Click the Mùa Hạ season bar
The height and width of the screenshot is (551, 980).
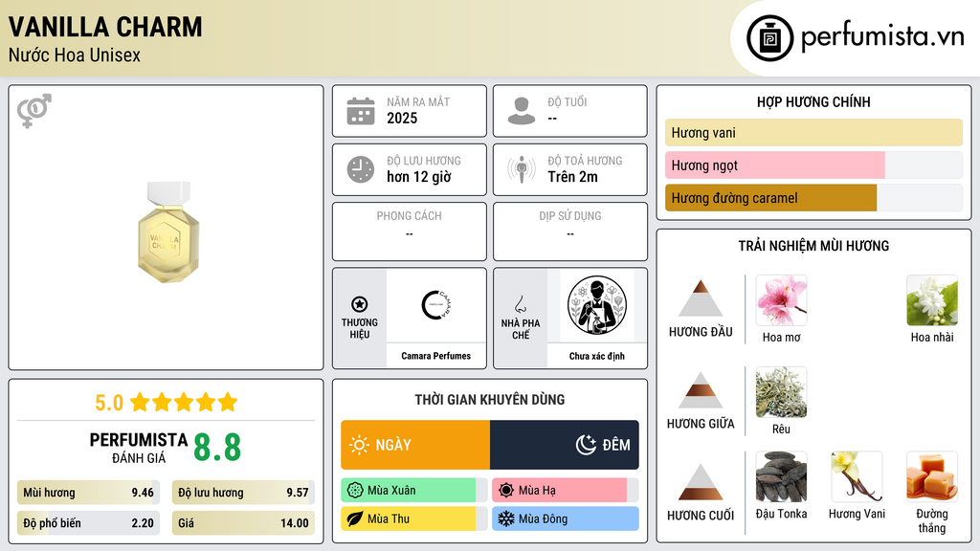[x=566, y=491]
